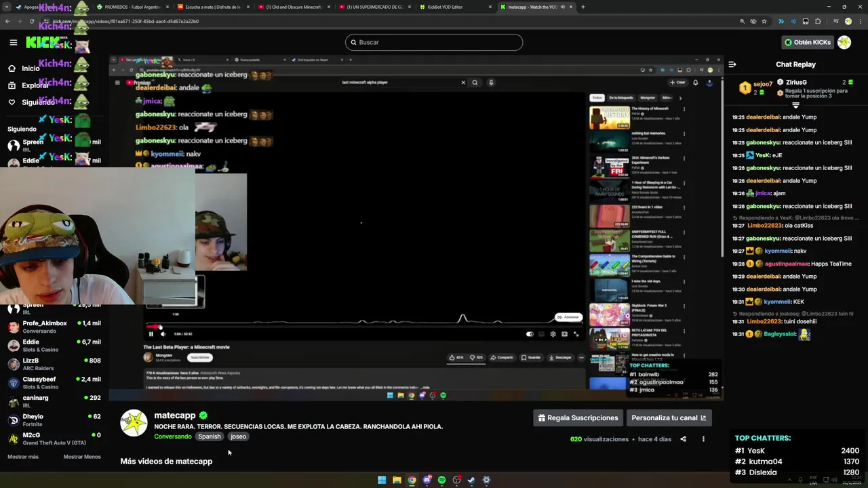The width and height of the screenshot is (868, 488).
Task: Click Mostrar más in sidebar
Action: click(23, 457)
